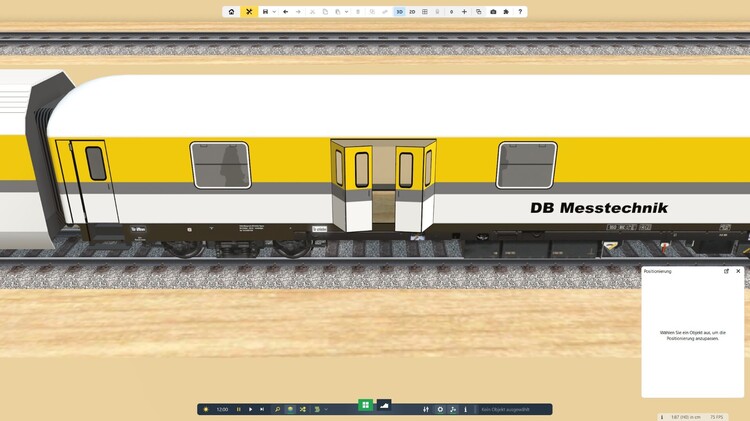Click the 12:00 time display
Image resolution: width=750 pixels, height=421 pixels.
pos(222,410)
